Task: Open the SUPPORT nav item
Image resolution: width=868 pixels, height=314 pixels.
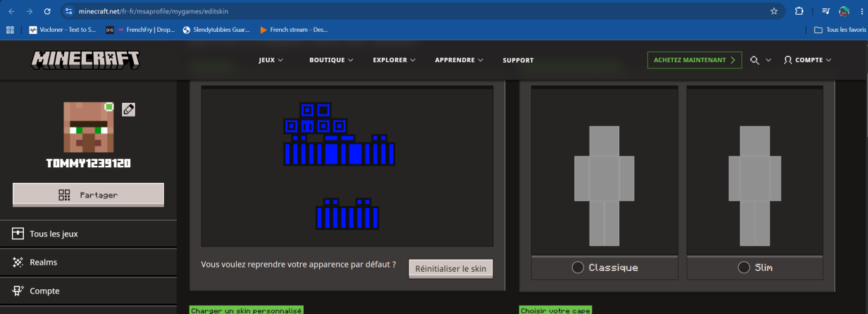Action: pyautogui.click(x=518, y=60)
